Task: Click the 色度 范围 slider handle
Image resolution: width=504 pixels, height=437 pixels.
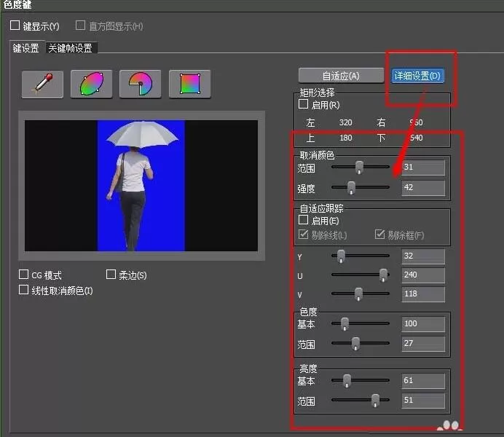Action: tap(355, 344)
